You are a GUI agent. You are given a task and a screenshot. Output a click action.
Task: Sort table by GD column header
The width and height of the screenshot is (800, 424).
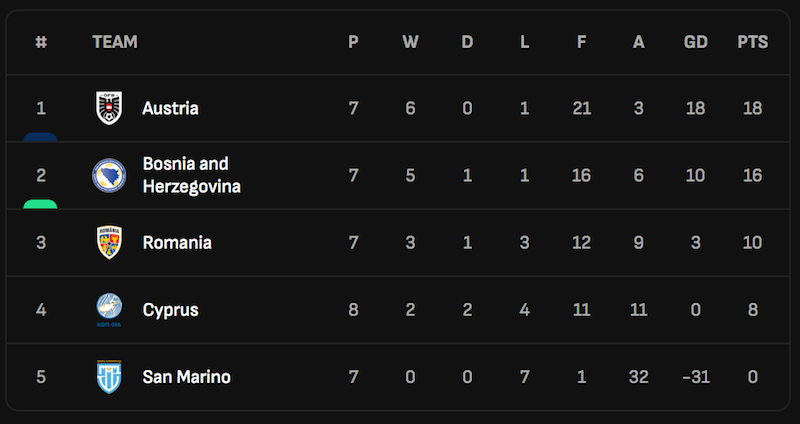[x=696, y=42]
